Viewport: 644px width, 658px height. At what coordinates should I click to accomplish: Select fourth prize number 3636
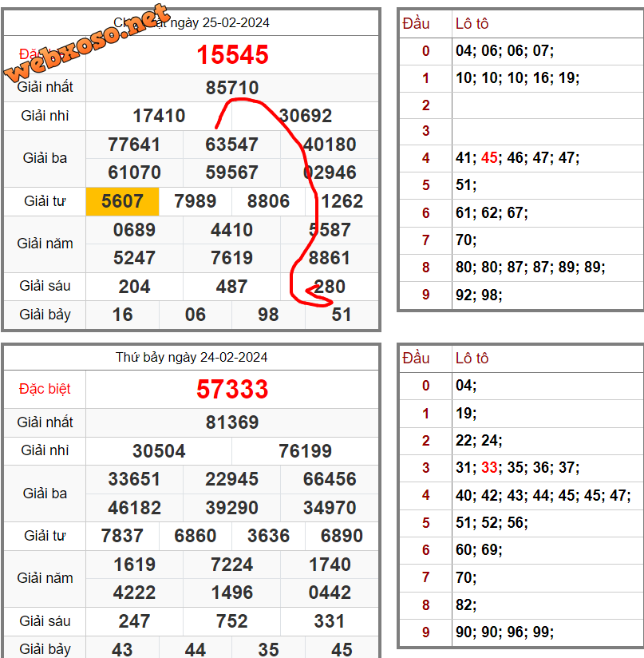[x=268, y=536]
